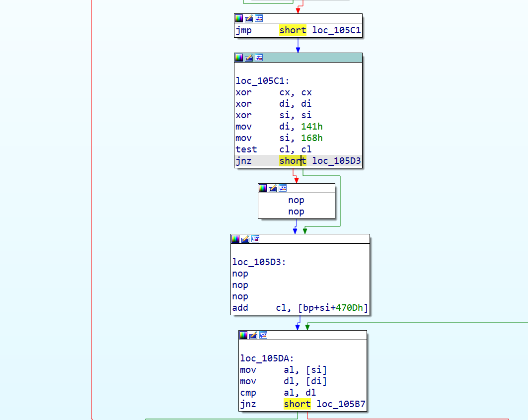The width and height of the screenshot is (528, 420).
Task: Select the 141h immediate in the mov di instruction
Action: tap(311, 127)
